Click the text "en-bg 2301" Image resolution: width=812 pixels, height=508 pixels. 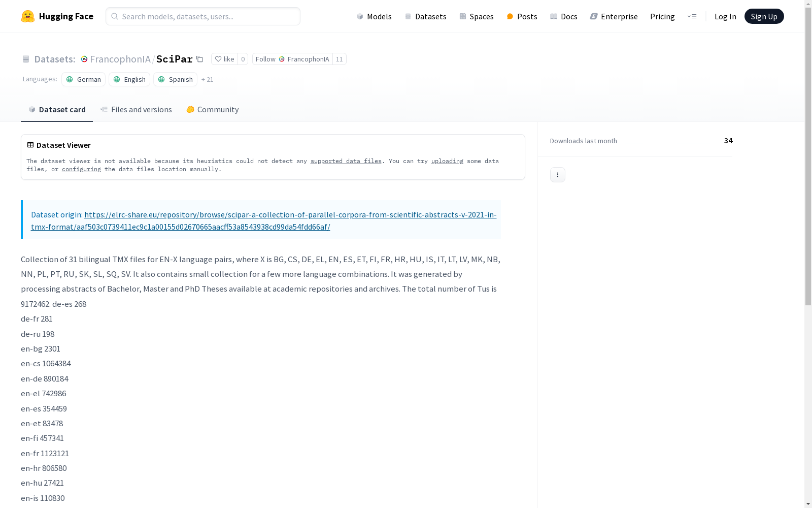pyautogui.click(x=41, y=348)
